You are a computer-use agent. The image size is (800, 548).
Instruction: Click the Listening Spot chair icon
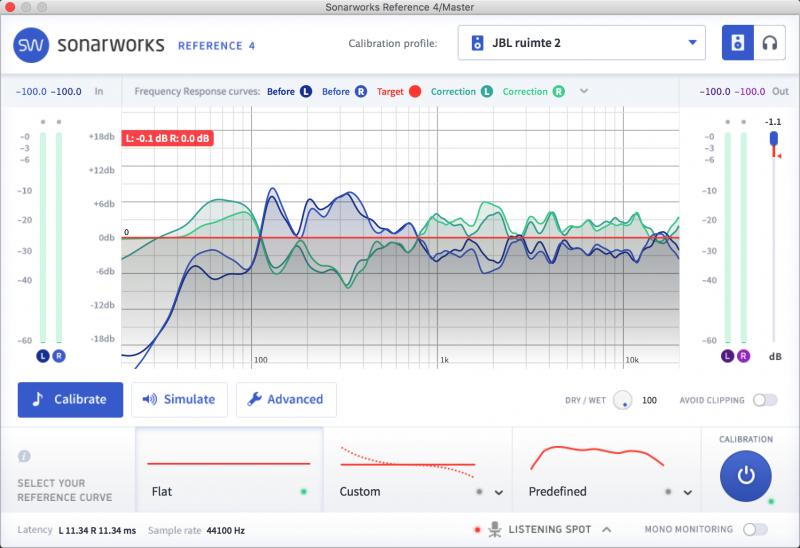[494, 530]
